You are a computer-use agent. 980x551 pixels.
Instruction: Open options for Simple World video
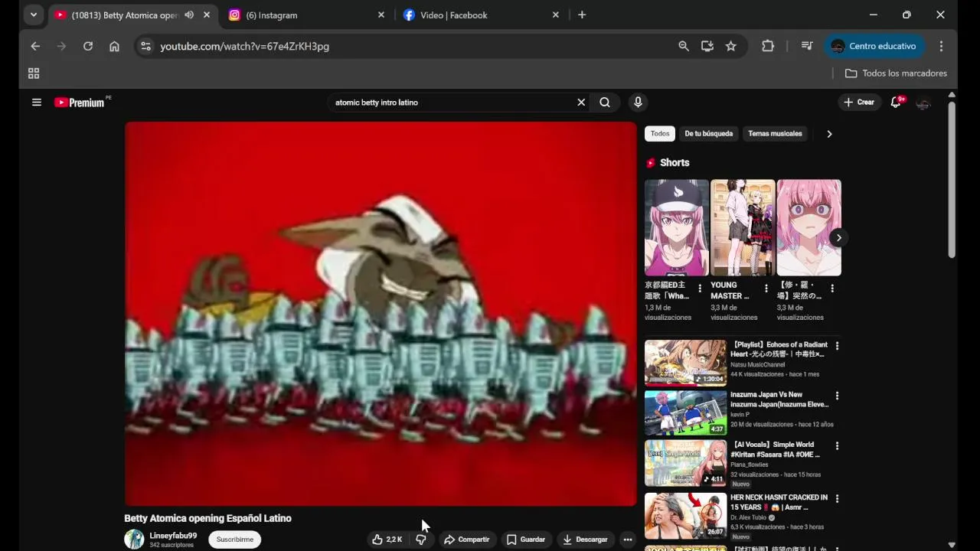(837, 445)
